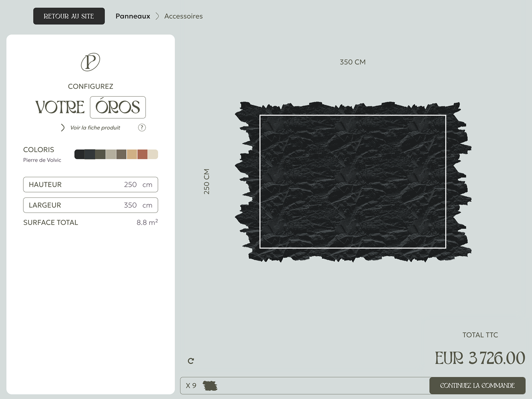The width and height of the screenshot is (532, 399).
Task: Switch to the Accessoires section
Action: tap(184, 16)
